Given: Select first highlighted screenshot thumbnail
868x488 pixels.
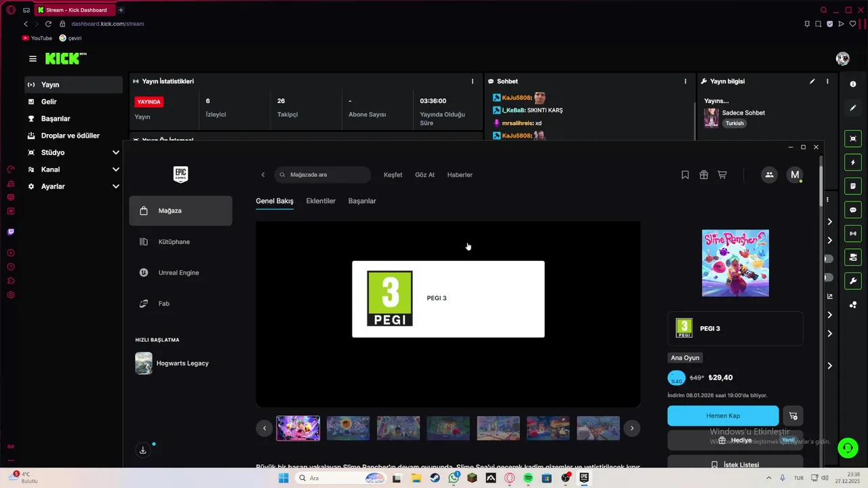Looking at the screenshot, I should (x=298, y=428).
